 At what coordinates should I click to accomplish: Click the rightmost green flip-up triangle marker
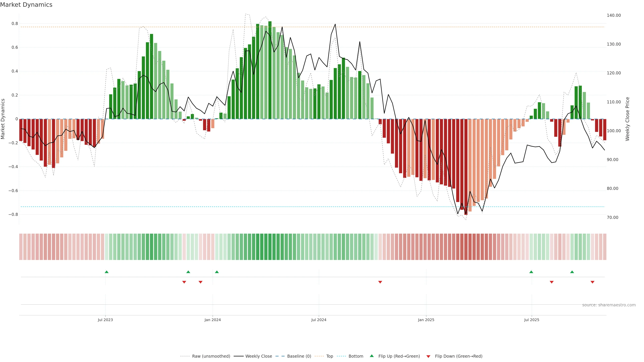(x=572, y=272)
